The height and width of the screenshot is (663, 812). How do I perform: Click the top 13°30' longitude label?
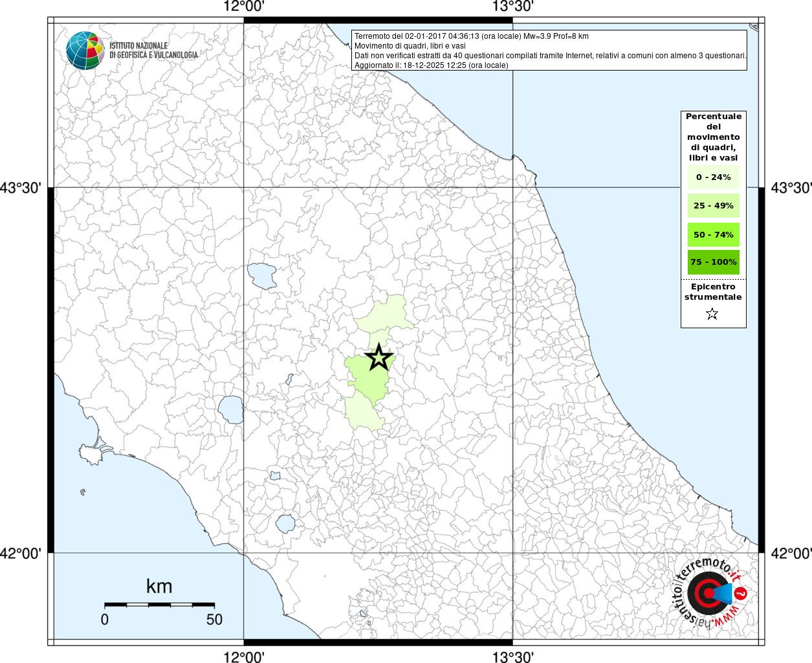coord(513,6)
